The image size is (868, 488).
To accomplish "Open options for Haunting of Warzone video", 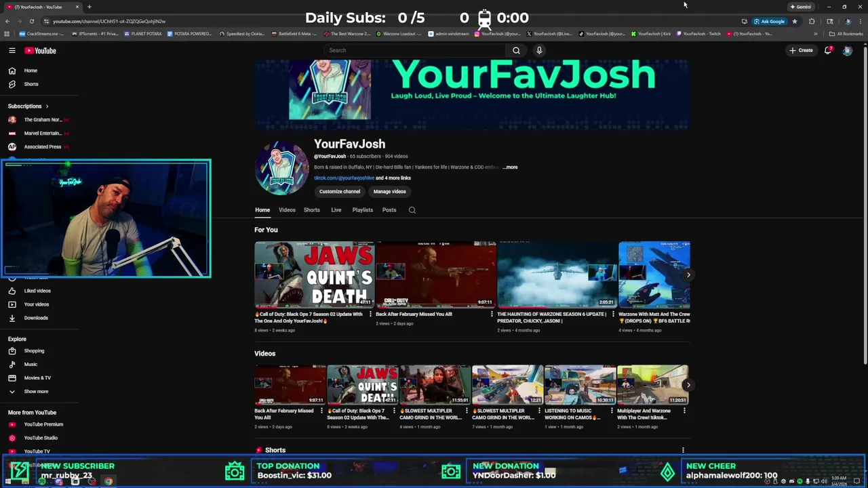I will tap(613, 314).
